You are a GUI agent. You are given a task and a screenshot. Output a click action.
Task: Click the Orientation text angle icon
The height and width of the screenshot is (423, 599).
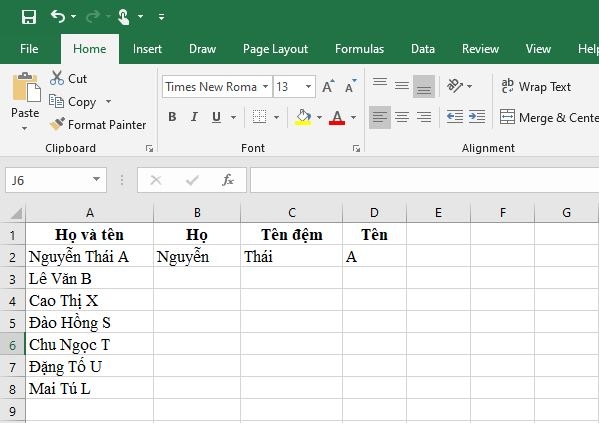455,86
